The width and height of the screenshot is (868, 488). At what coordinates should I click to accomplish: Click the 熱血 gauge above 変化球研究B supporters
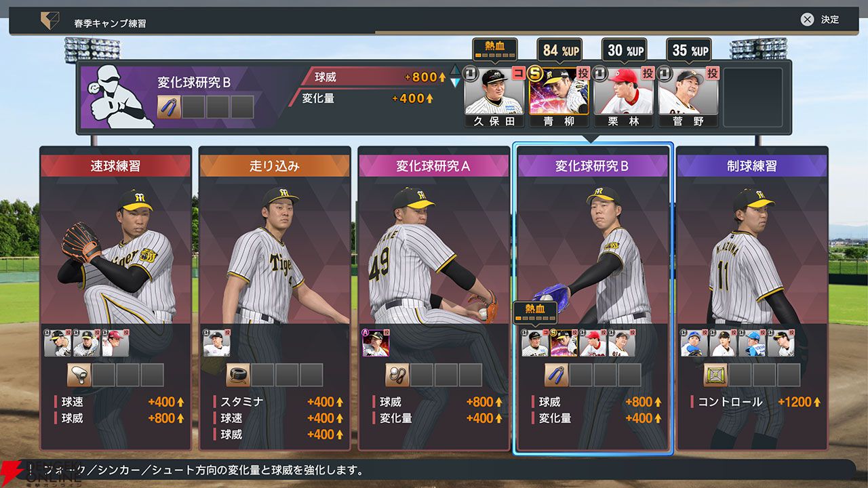[535, 311]
